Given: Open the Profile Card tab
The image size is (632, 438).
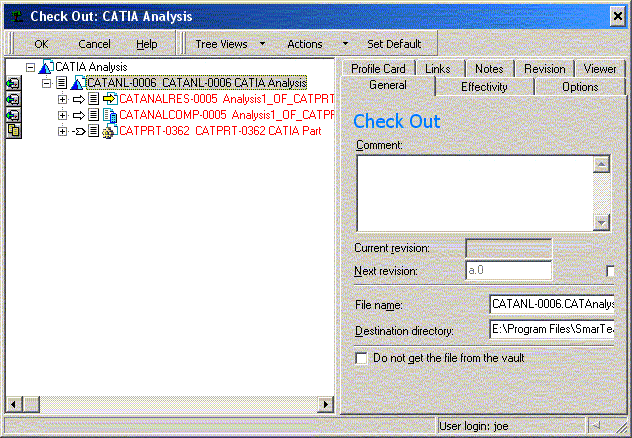Looking at the screenshot, I should (378, 69).
